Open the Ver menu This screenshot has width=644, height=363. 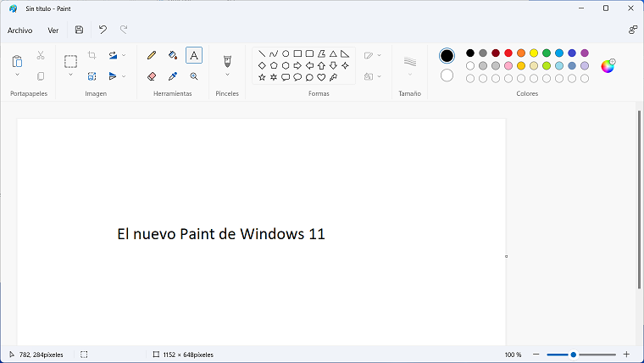coord(53,30)
